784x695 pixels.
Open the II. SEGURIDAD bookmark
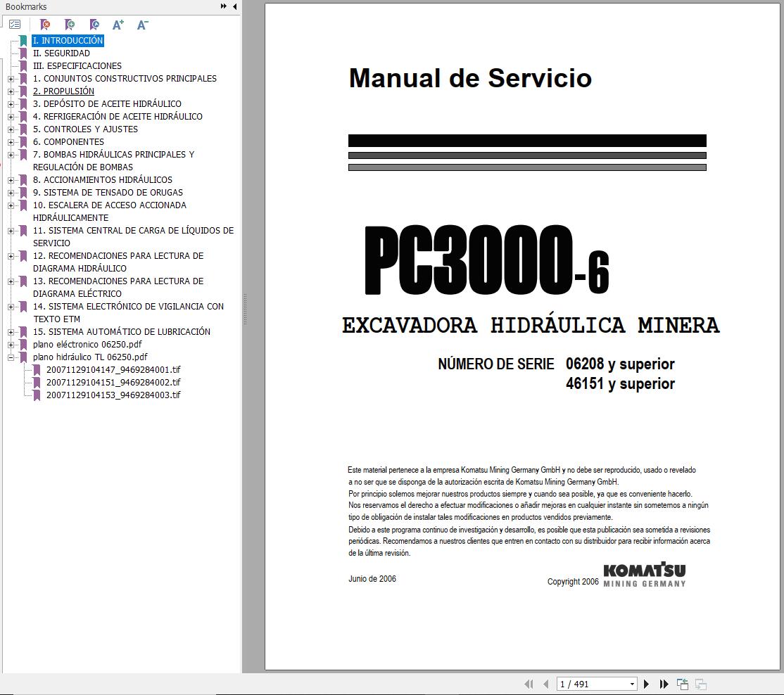coord(61,53)
